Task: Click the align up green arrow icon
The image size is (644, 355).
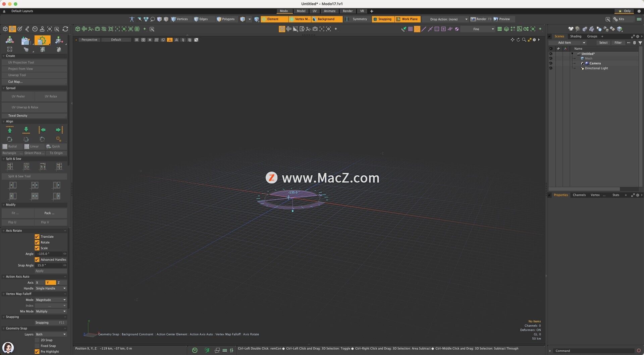Action: (10, 130)
